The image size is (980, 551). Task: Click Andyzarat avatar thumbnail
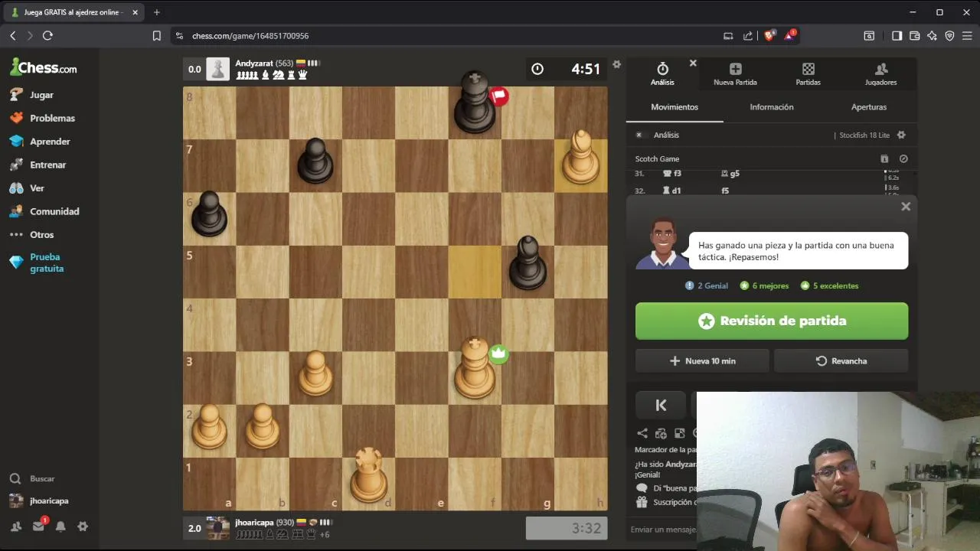point(217,69)
